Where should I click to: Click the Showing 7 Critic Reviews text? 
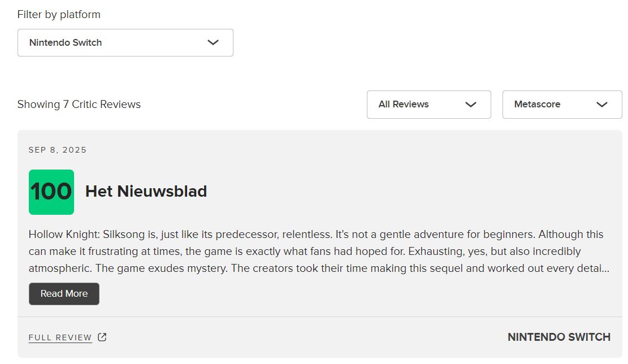pyautogui.click(x=79, y=105)
